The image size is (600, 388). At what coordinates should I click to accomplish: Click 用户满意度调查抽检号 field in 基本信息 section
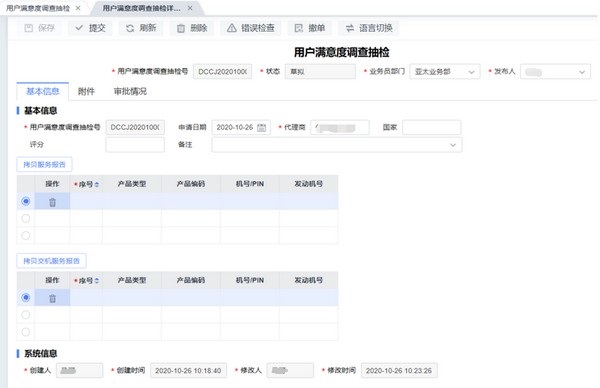point(135,127)
